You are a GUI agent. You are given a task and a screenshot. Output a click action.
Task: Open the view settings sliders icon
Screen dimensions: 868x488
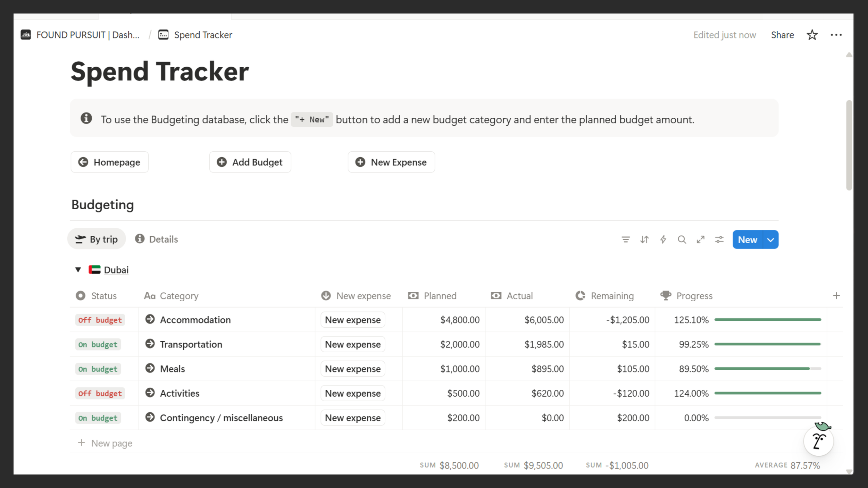[719, 239]
